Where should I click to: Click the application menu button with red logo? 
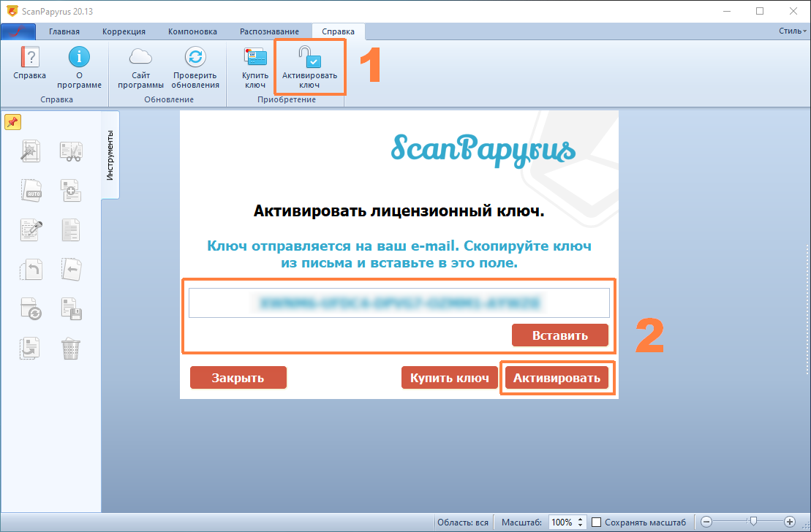18,31
